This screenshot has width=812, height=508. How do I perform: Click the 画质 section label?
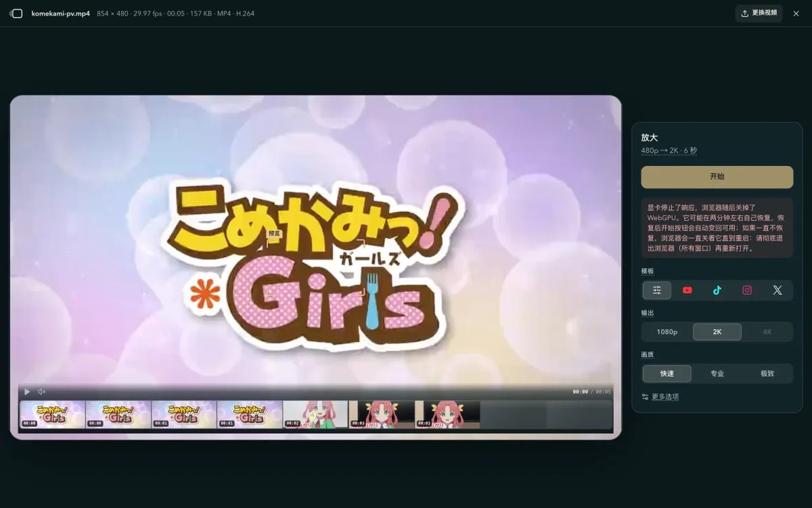pos(648,354)
